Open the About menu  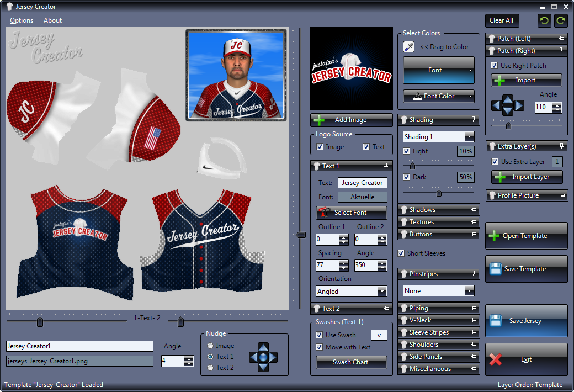[53, 20]
